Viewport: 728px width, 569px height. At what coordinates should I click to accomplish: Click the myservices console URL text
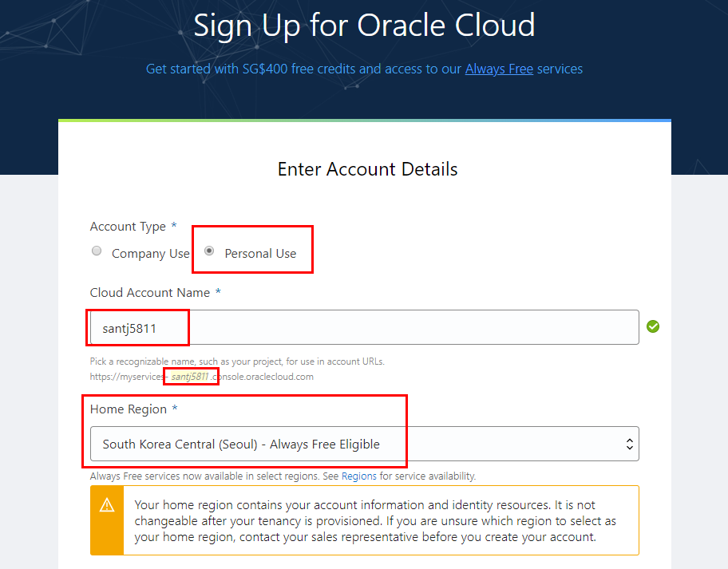coord(201,377)
